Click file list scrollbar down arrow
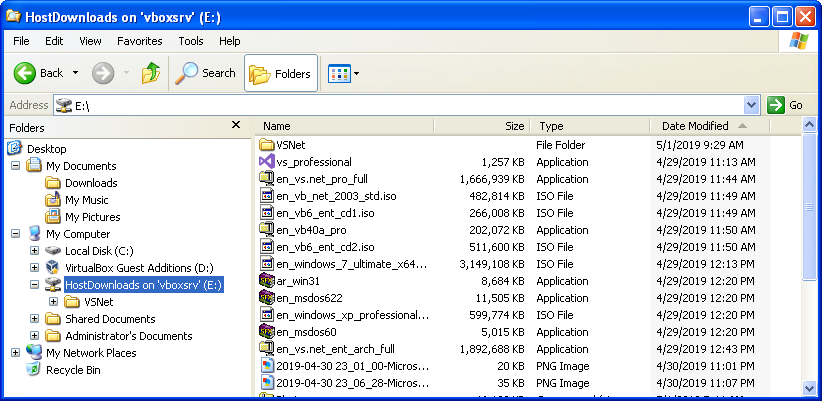The width and height of the screenshot is (822, 401). (809, 388)
